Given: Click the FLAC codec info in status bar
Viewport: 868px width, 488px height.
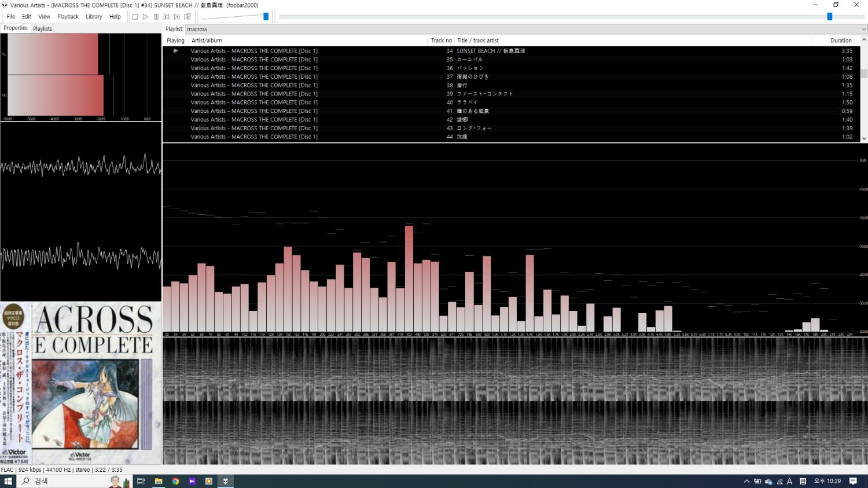Looking at the screenshot, I should 7,470.
